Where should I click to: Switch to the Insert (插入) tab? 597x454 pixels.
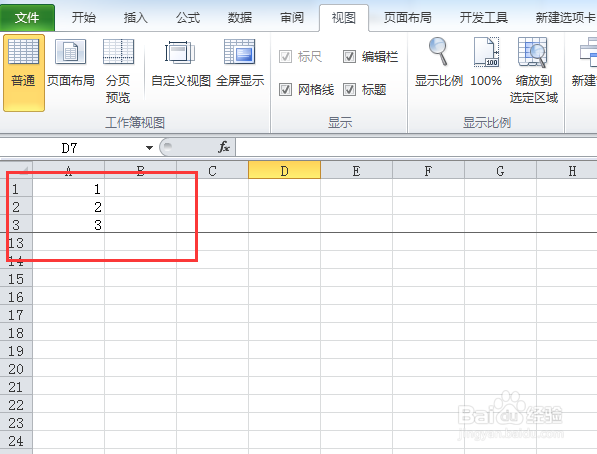[136, 17]
